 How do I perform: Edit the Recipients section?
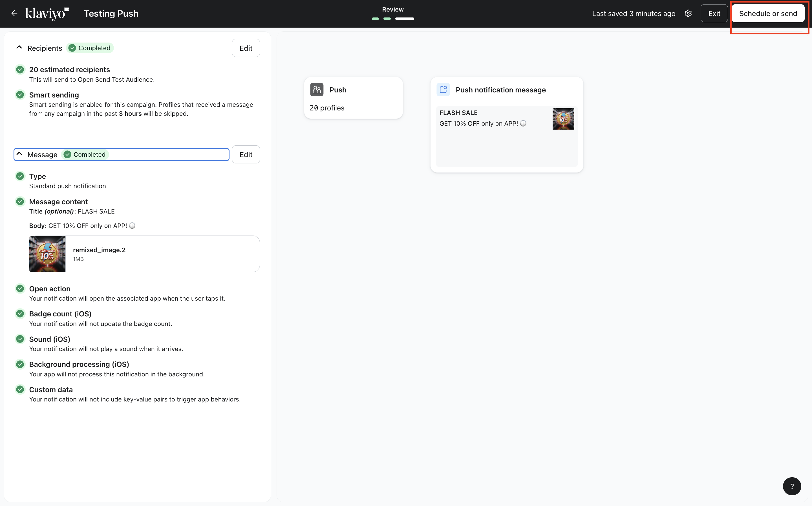click(x=246, y=48)
